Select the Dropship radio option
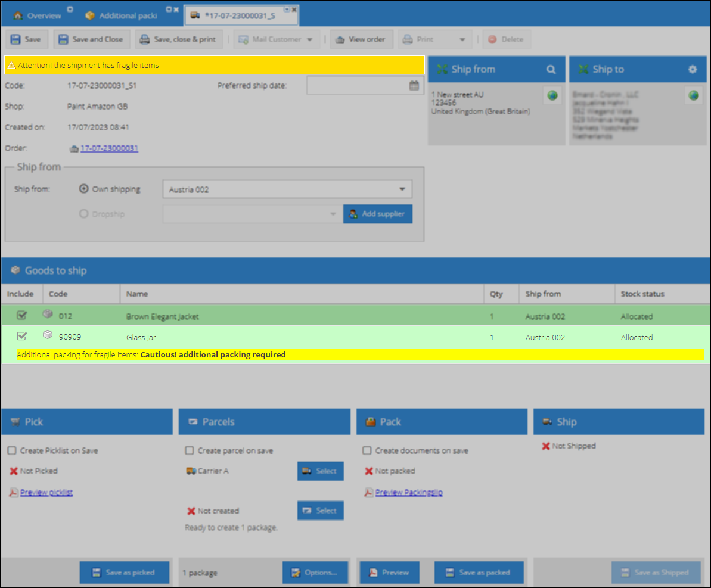The height and width of the screenshot is (588, 711). pos(84,213)
